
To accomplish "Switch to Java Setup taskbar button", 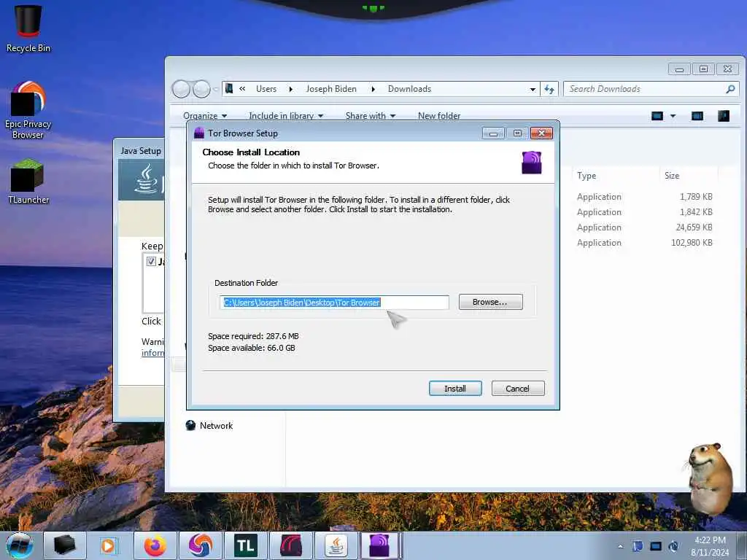I will pos(336,545).
